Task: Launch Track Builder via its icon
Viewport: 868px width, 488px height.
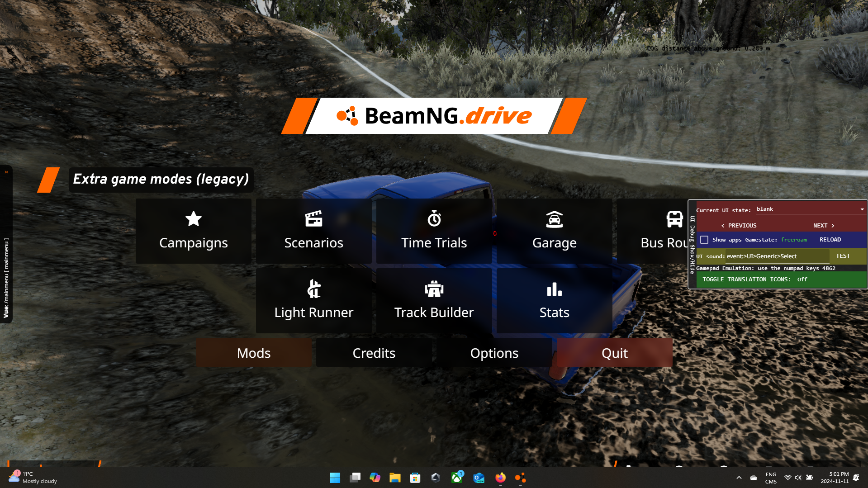Action: [x=434, y=289]
